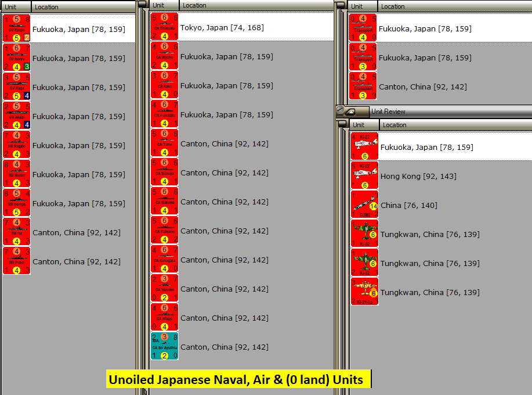The height and width of the screenshot is (395, 532).
Task: Sort by Unit column in the cruiser list
Action: point(164,5)
